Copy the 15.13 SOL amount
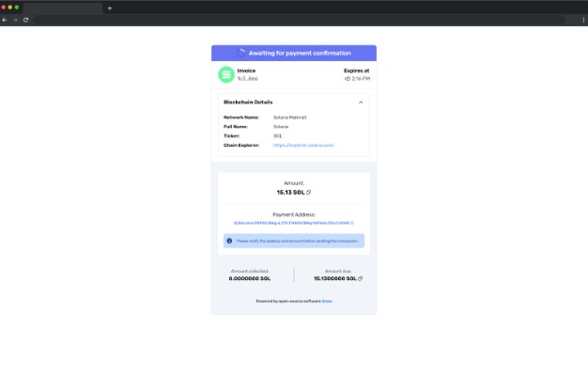 (x=309, y=192)
